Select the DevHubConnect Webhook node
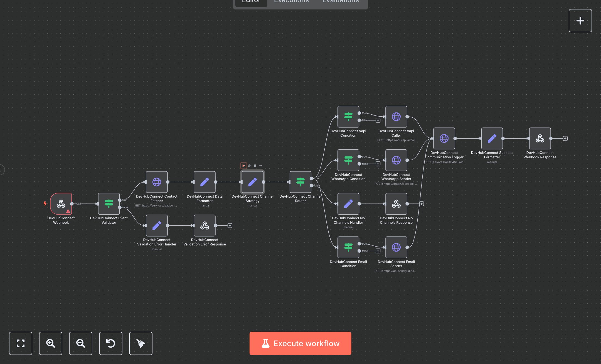The image size is (601, 364). coord(61,204)
